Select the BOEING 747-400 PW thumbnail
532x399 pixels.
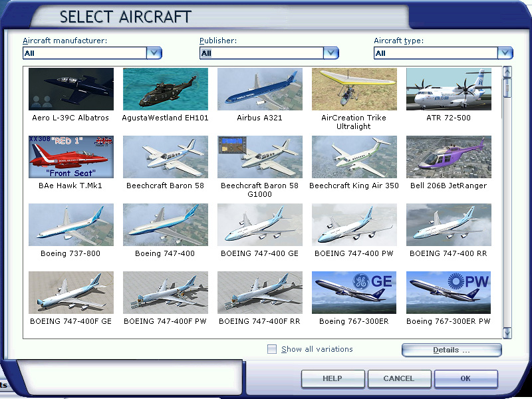coord(354,225)
